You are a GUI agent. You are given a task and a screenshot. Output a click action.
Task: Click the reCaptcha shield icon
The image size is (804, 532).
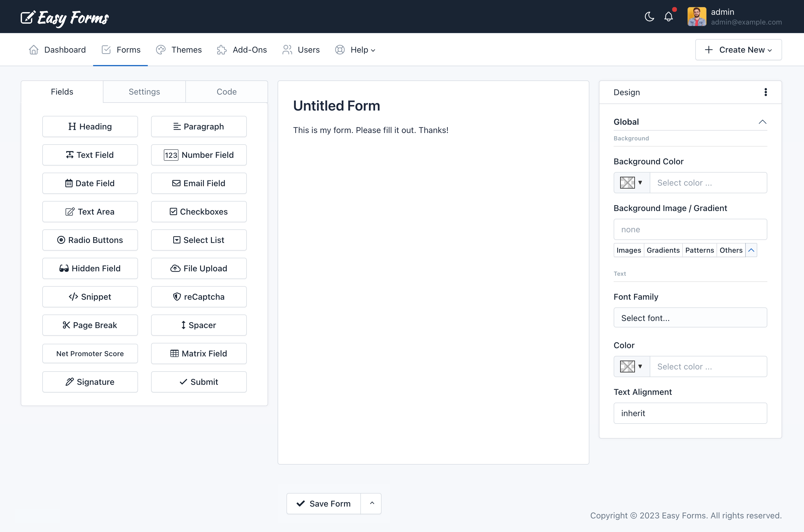tap(176, 296)
